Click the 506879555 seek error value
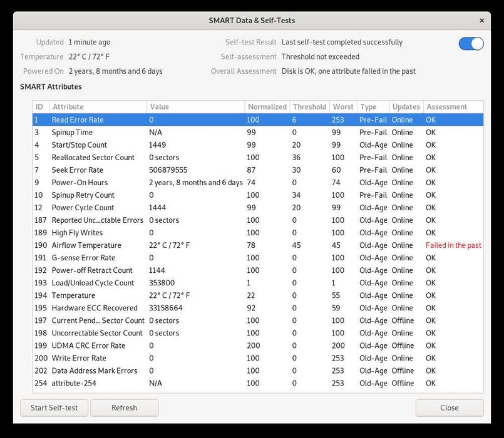Image resolution: width=504 pixels, height=438 pixels. (168, 170)
